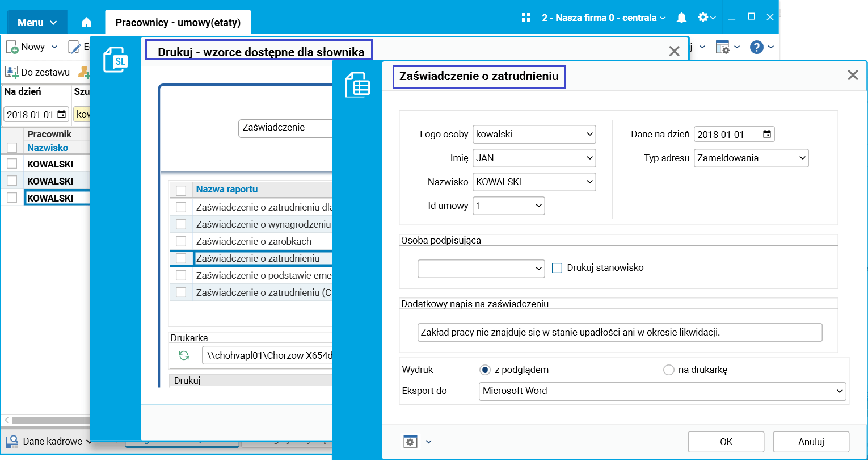The image size is (868, 461).
Task: Click the Drukarka printer path field
Action: click(267, 356)
